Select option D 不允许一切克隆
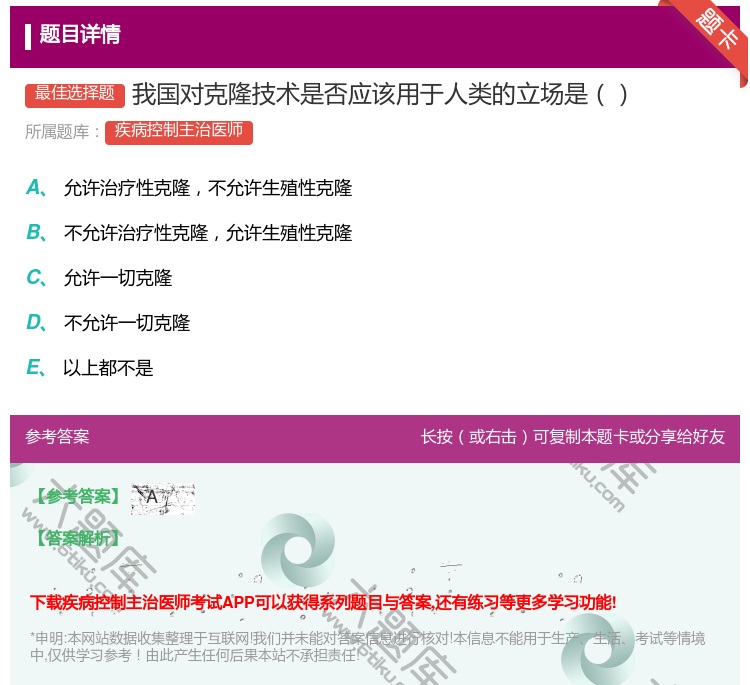This screenshot has width=750, height=685. coord(108,323)
